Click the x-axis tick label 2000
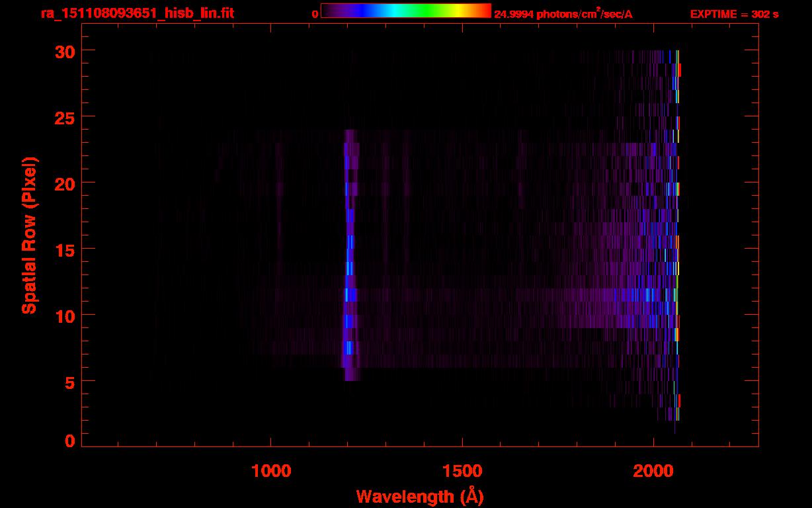Viewport: 812px width, 508px height. (653, 470)
